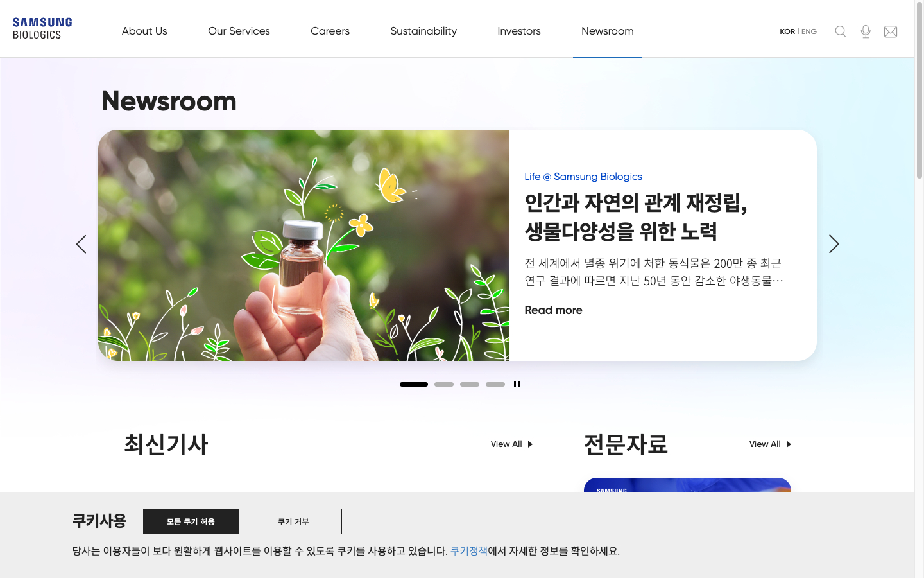This screenshot has width=924, height=578.
Task: Click the featured article summary text
Action: 654,272
